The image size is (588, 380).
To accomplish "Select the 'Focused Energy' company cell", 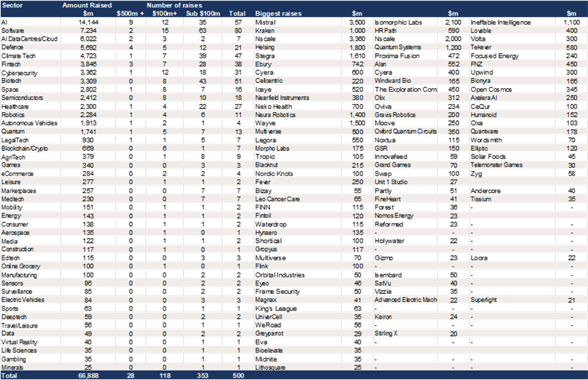I will click(495, 56).
